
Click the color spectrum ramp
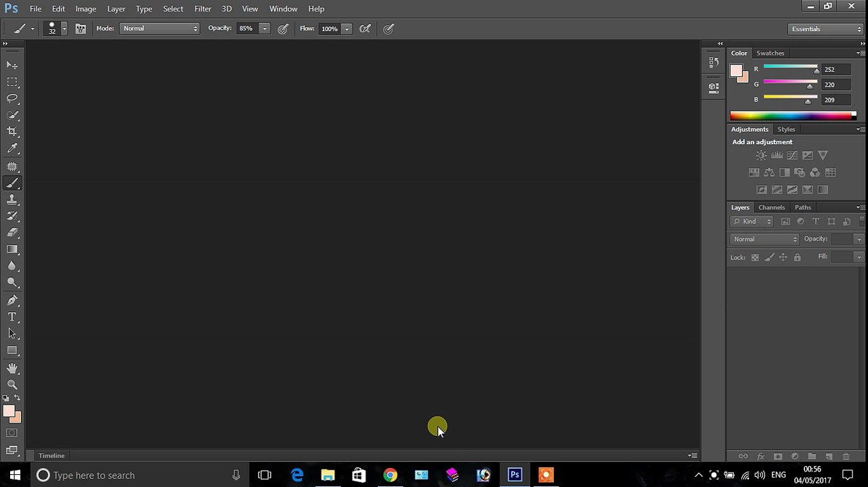pos(793,116)
